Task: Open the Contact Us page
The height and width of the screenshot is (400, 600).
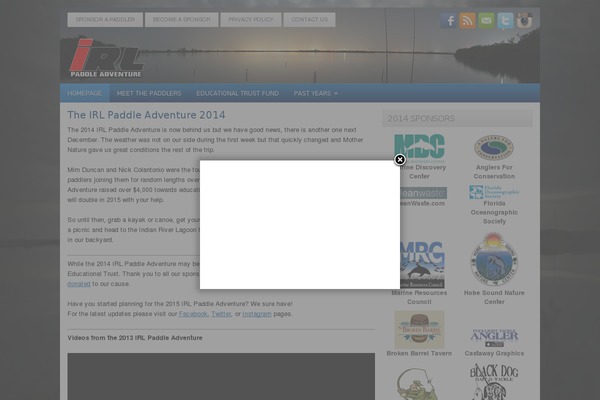Action: coord(310,20)
